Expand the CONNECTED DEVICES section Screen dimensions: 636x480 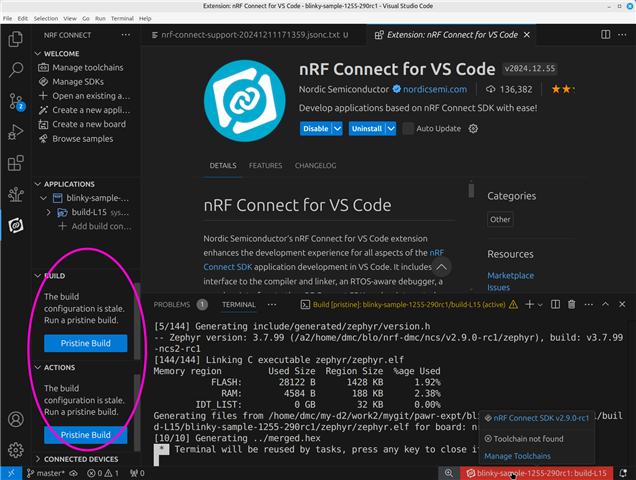38,459
